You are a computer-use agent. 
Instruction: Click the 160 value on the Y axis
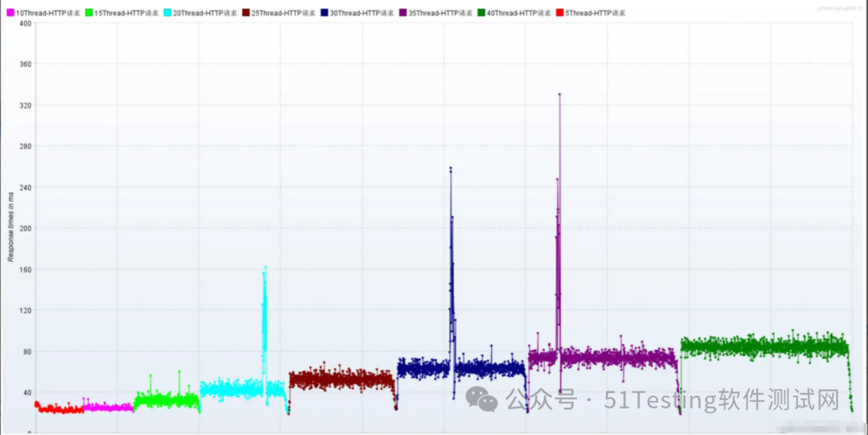pos(27,269)
